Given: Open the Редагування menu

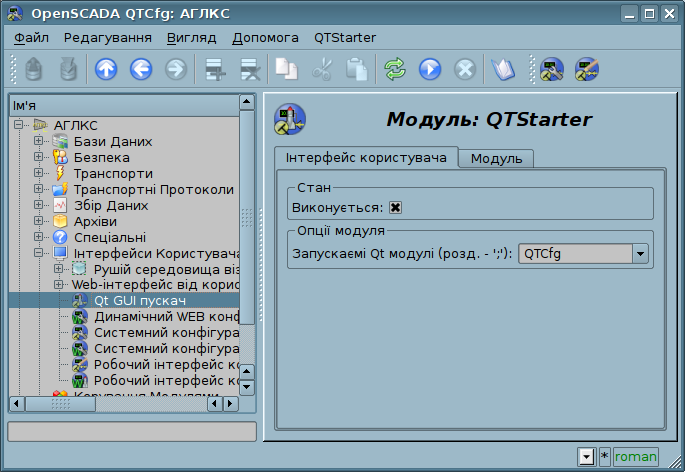Looking at the screenshot, I should click(108, 38).
